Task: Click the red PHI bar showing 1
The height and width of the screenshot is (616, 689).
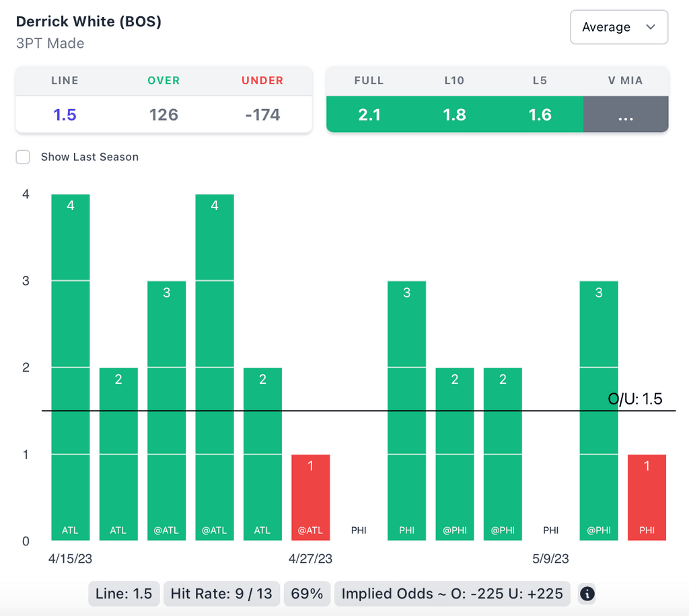Action: point(647,498)
